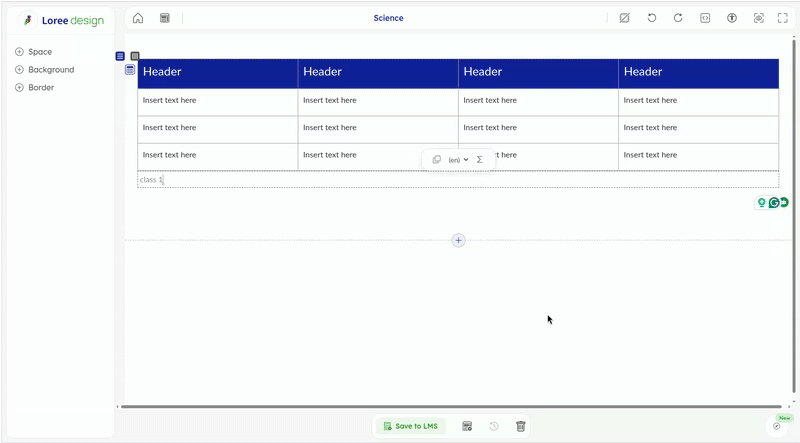Click the version history clock icon

pyautogui.click(x=494, y=426)
